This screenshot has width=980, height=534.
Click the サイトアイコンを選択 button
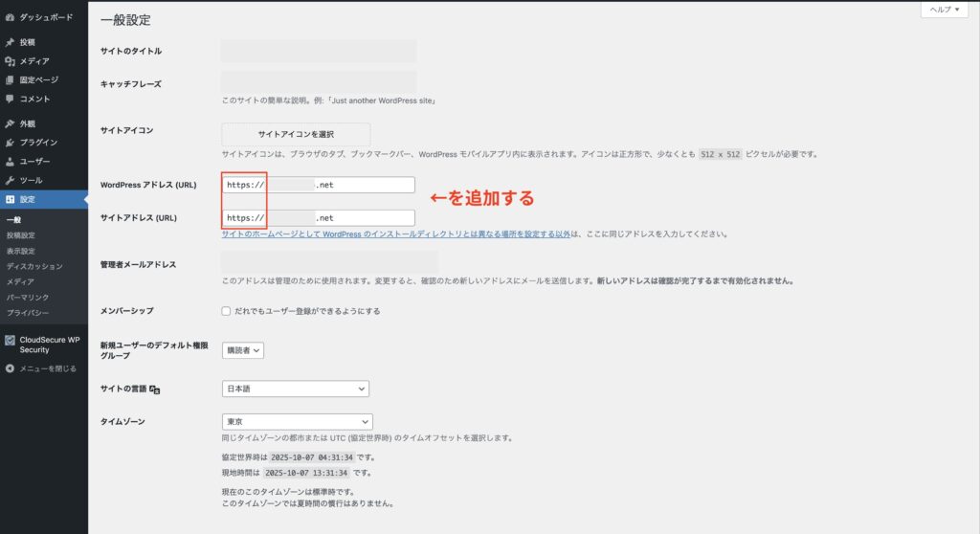click(296, 134)
